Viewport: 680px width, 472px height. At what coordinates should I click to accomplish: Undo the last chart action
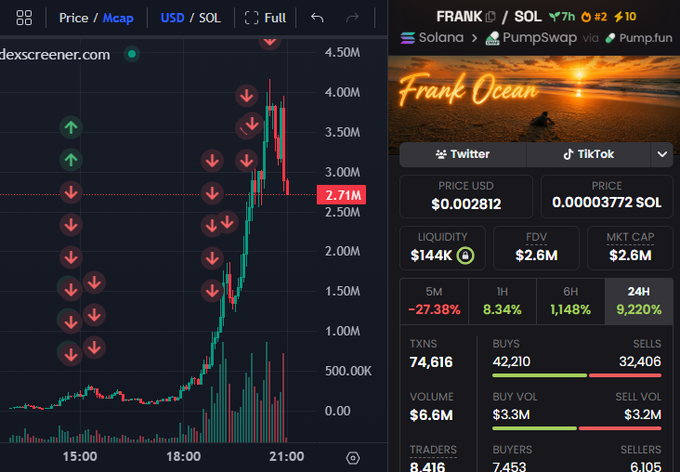pyautogui.click(x=317, y=18)
